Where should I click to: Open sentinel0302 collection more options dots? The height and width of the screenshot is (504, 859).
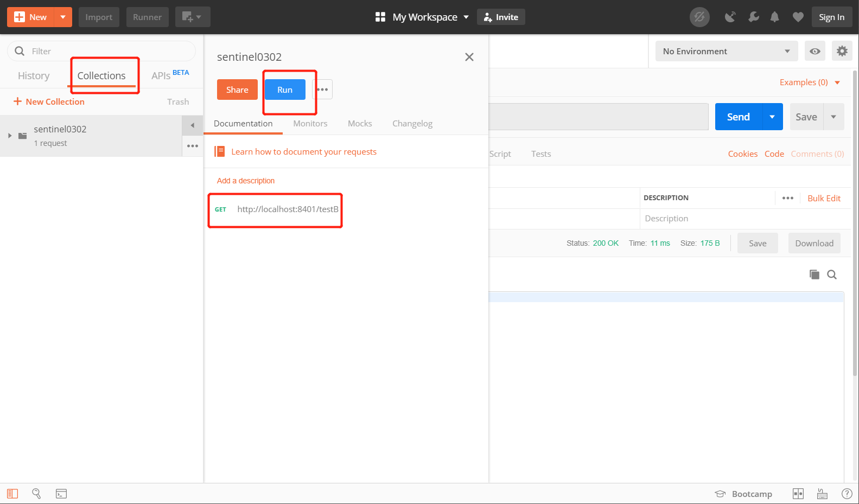(193, 146)
